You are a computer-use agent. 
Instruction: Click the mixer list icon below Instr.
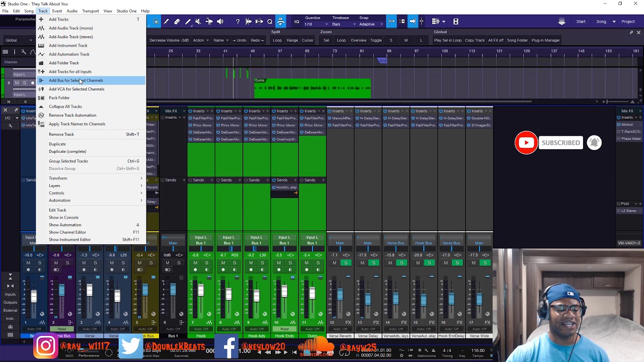pos(10,334)
